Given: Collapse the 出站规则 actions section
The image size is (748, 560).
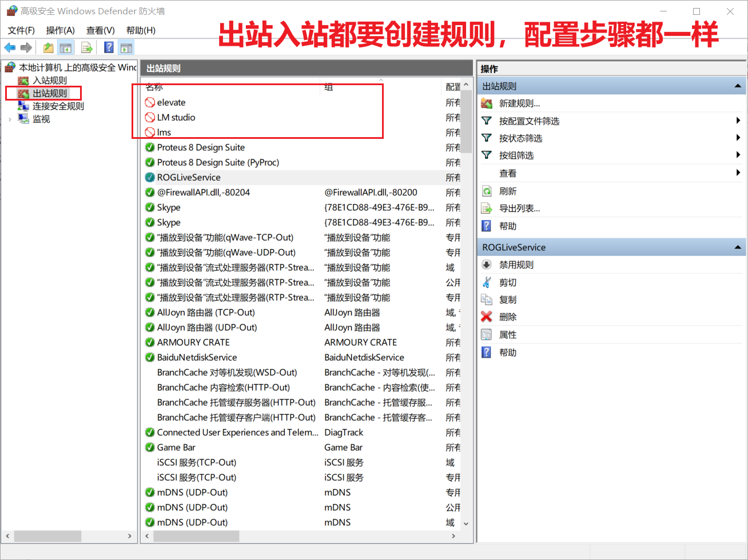Looking at the screenshot, I should [x=738, y=86].
